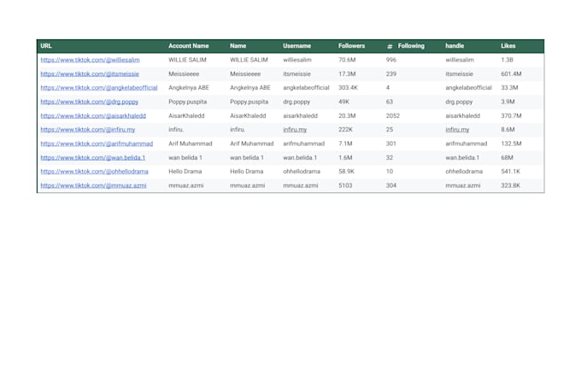Click the 70.6M followers cell

tap(347, 60)
